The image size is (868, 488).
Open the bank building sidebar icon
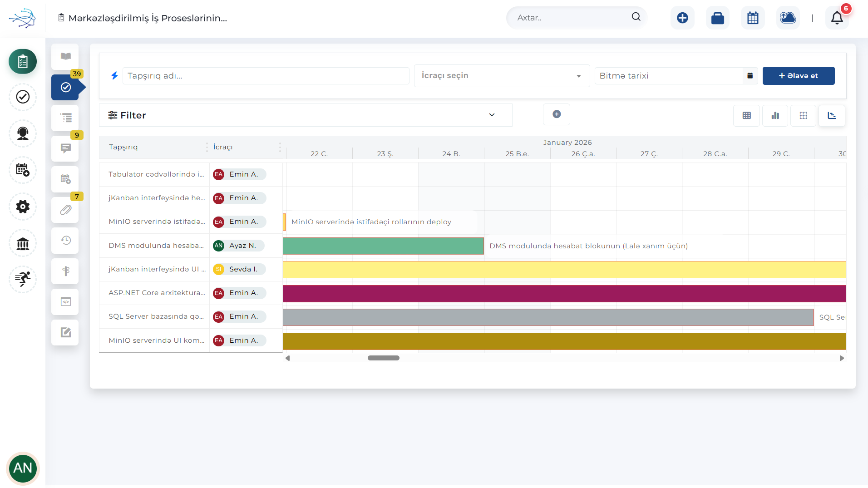(23, 243)
